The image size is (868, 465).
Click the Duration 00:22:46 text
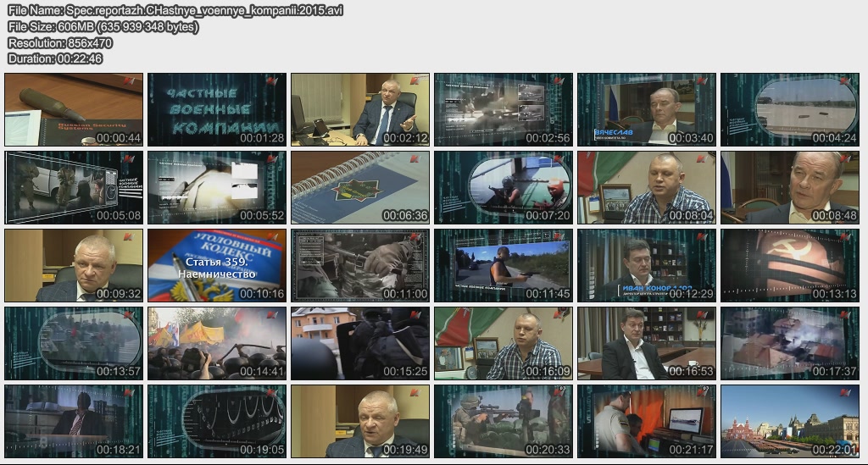pyautogui.click(x=55, y=58)
